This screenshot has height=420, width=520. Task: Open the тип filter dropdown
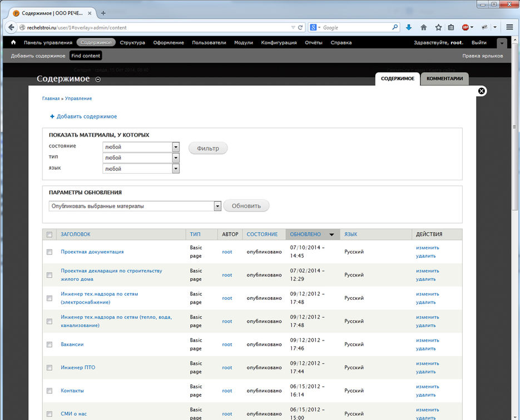(141, 158)
